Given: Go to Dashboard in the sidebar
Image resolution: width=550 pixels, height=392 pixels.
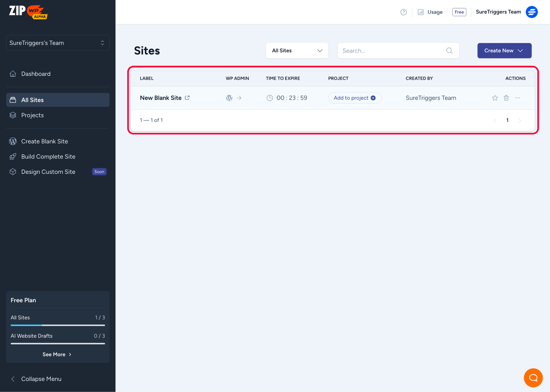Looking at the screenshot, I should (36, 74).
